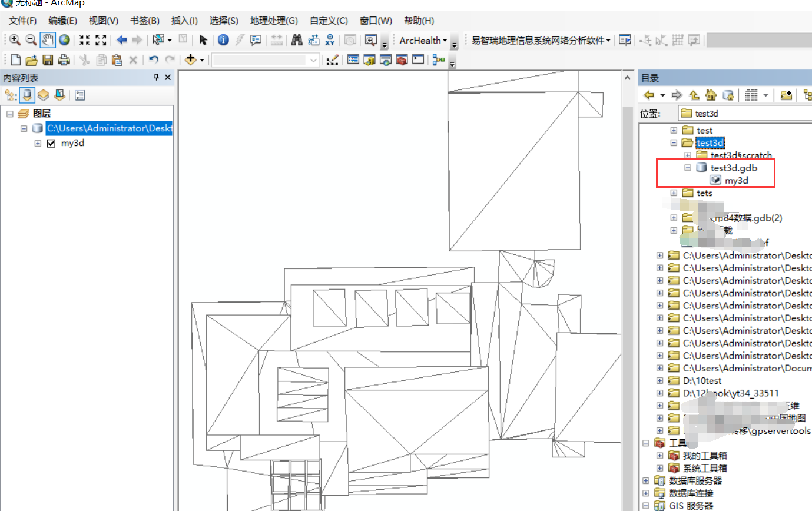Go to Home folder in Catalog
Image resolution: width=812 pixels, height=511 pixels.
pos(711,95)
